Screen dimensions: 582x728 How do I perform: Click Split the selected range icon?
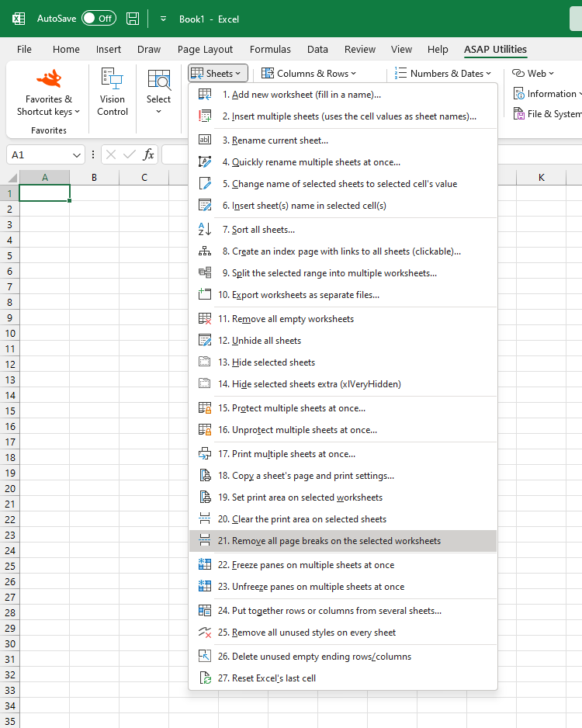tap(205, 273)
